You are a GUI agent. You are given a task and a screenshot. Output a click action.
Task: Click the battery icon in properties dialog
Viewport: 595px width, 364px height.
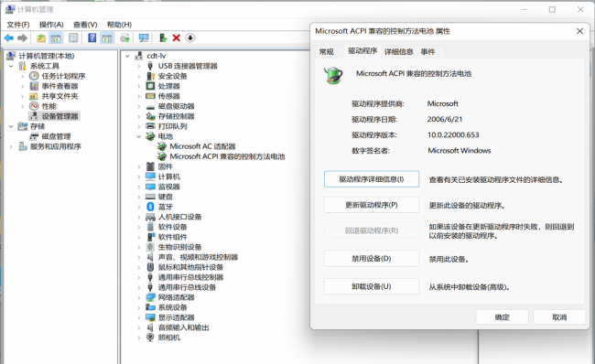pos(333,75)
